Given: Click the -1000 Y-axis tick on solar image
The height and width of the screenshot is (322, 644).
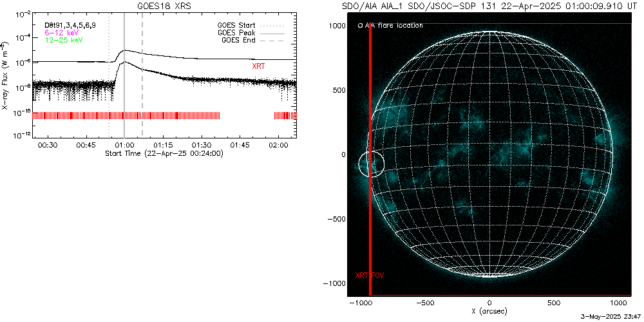Looking at the screenshot, I should (334, 283).
